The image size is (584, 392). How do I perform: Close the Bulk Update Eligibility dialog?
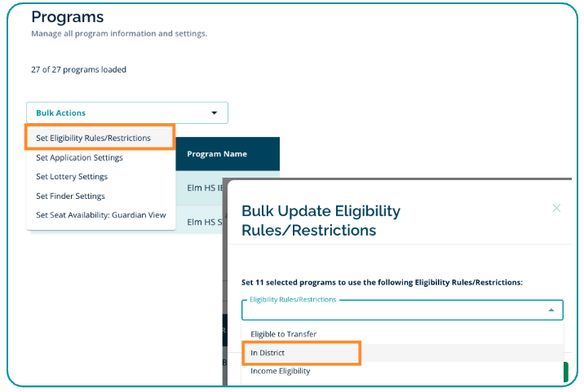[x=556, y=208]
